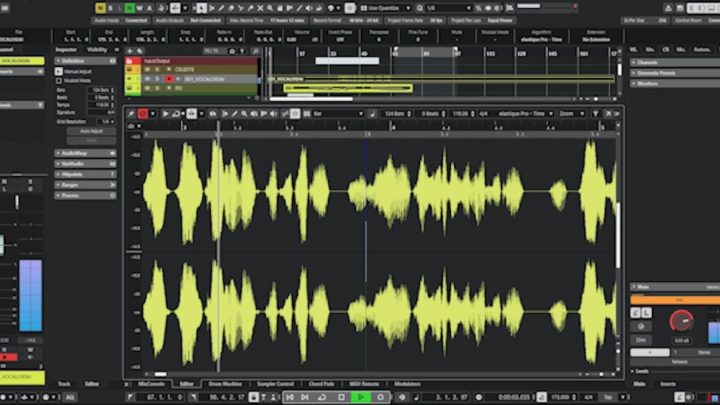Click the Auto Adjust button
The height and width of the screenshot is (405, 720).
(91, 131)
